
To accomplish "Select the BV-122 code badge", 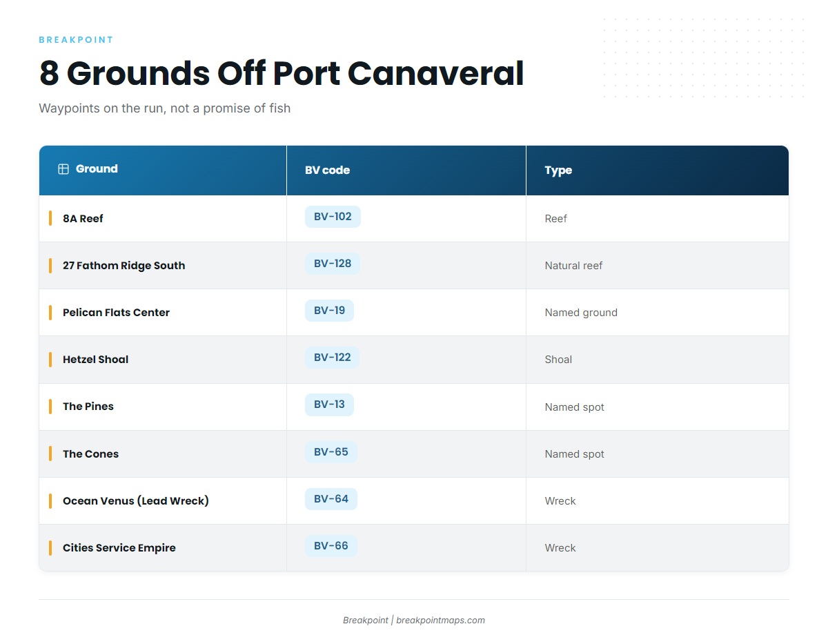I will coord(333,358).
